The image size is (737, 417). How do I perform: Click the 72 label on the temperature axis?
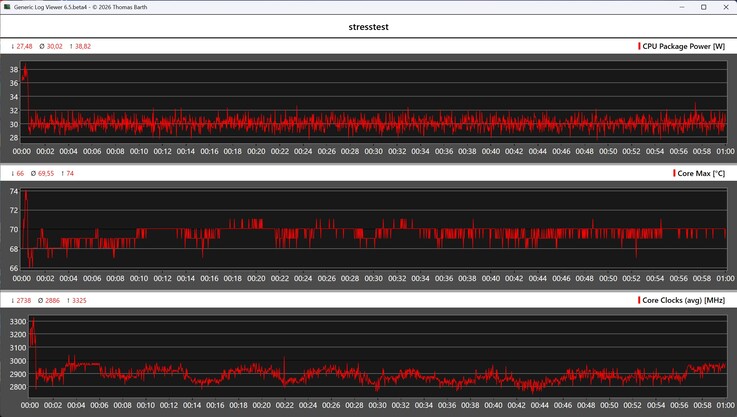pyautogui.click(x=14, y=210)
